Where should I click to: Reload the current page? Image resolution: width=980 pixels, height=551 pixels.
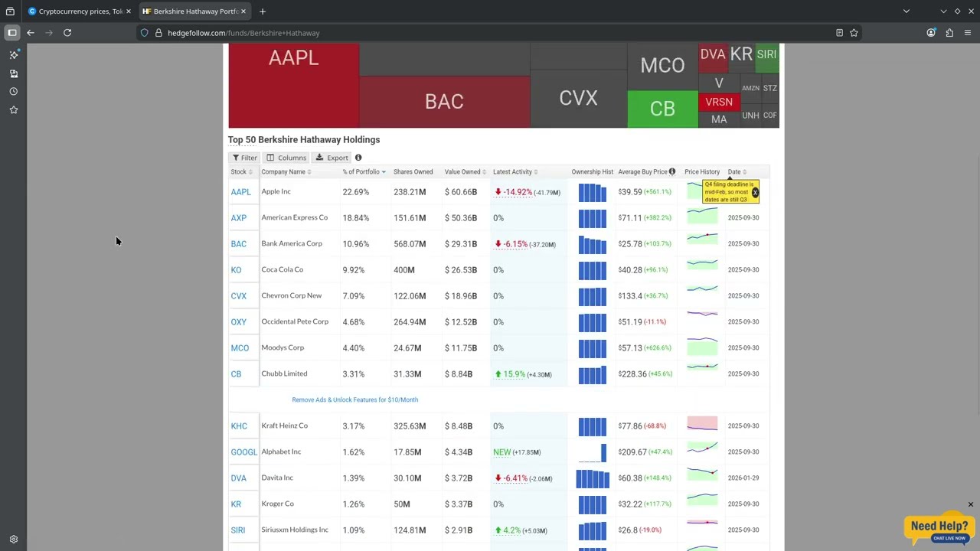coord(67,33)
